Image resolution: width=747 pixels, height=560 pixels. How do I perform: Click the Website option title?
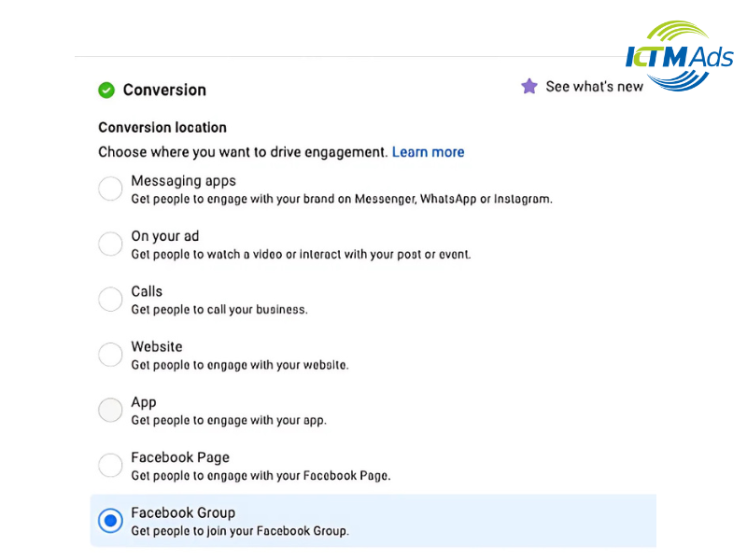pos(157,346)
